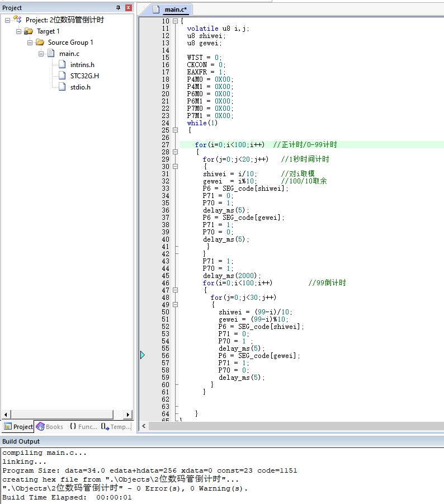Click the main.c file icon in editor tab
This screenshot has height=504, width=444.
point(156,10)
